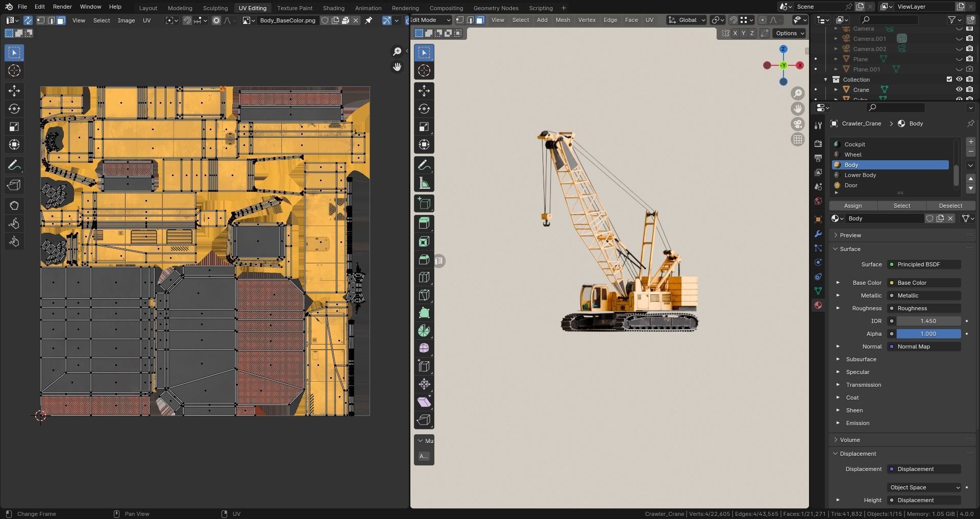Toggle visibility of the Plane object
This screenshot has width=980, height=519.
959,59
